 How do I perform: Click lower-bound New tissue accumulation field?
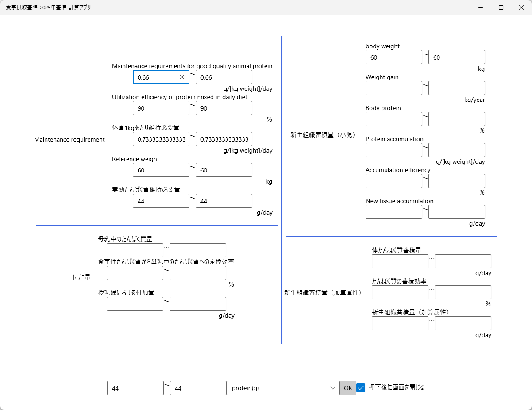394,212
